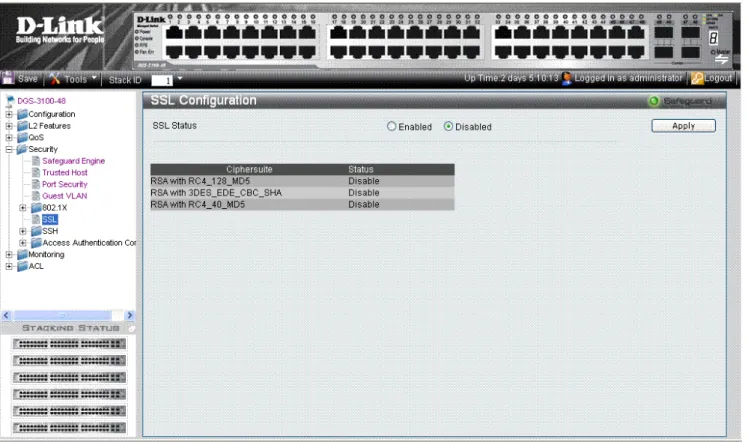748x442 pixels.
Task: Click the 802.1X folder icon
Action: pyautogui.click(x=36, y=208)
